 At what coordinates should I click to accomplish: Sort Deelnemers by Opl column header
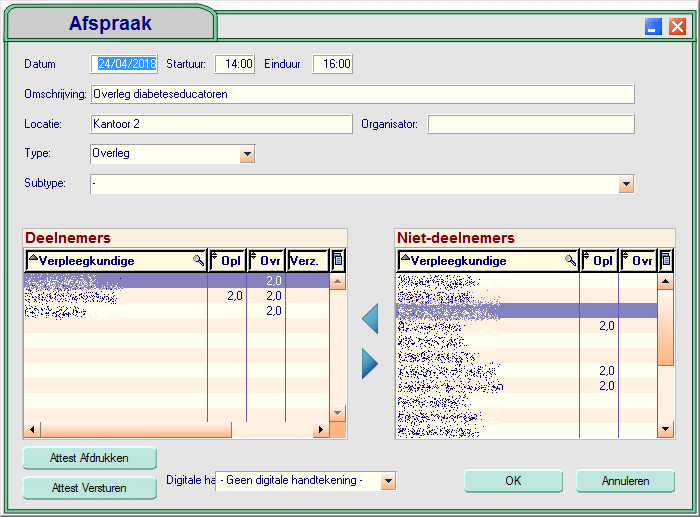click(x=228, y=261)
